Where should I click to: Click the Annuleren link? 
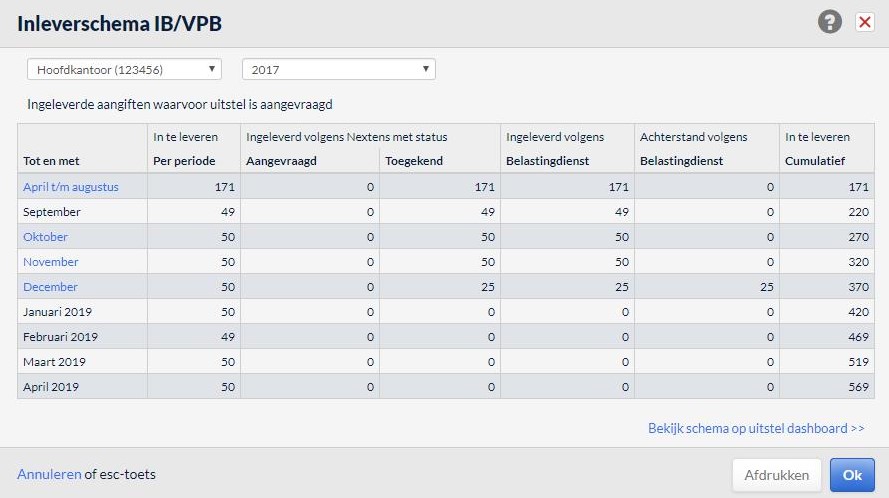pos(49,474)
